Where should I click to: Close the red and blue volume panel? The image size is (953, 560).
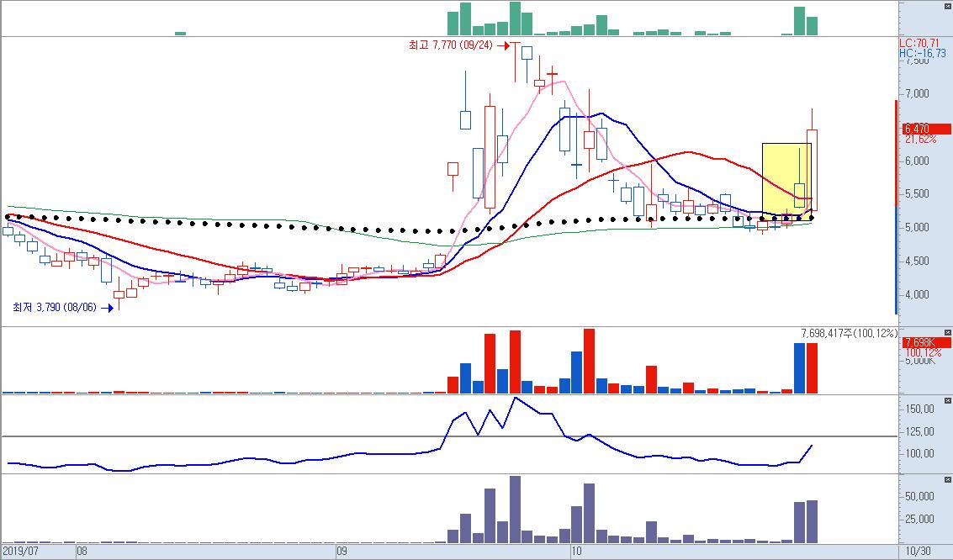click(947, 332)
